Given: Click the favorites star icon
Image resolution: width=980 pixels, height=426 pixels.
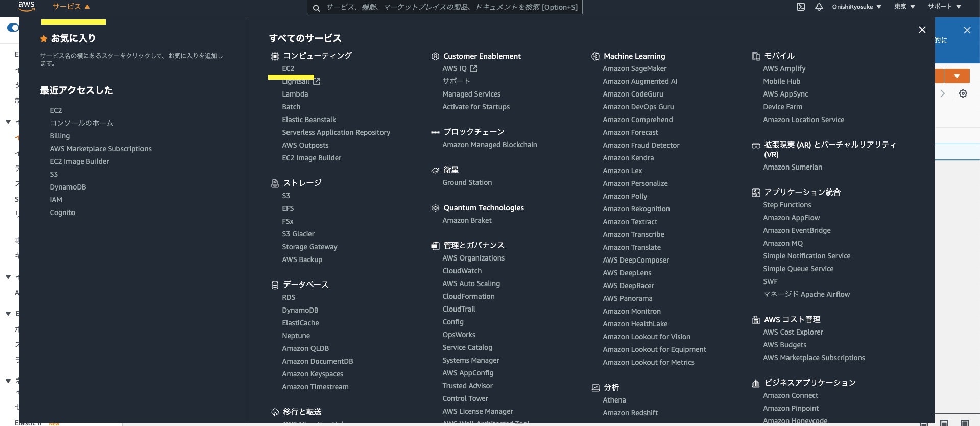Looking at the screenshot, I should click(44, 39).
